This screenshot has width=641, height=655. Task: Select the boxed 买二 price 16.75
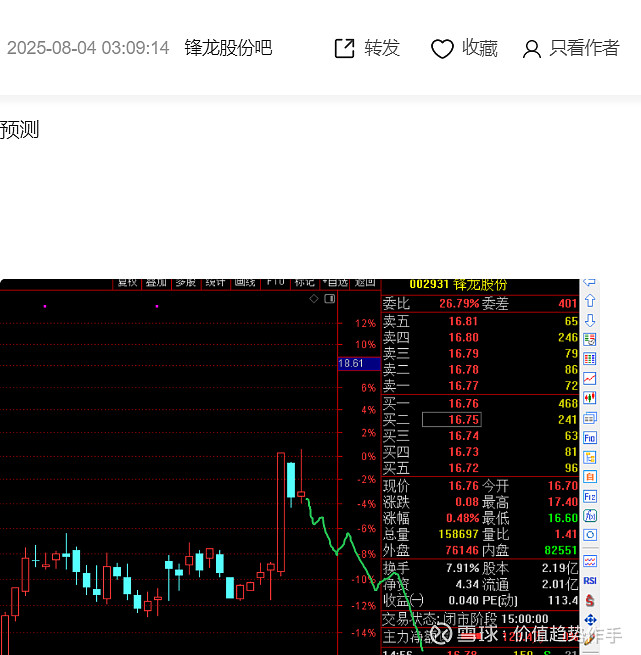452,419
